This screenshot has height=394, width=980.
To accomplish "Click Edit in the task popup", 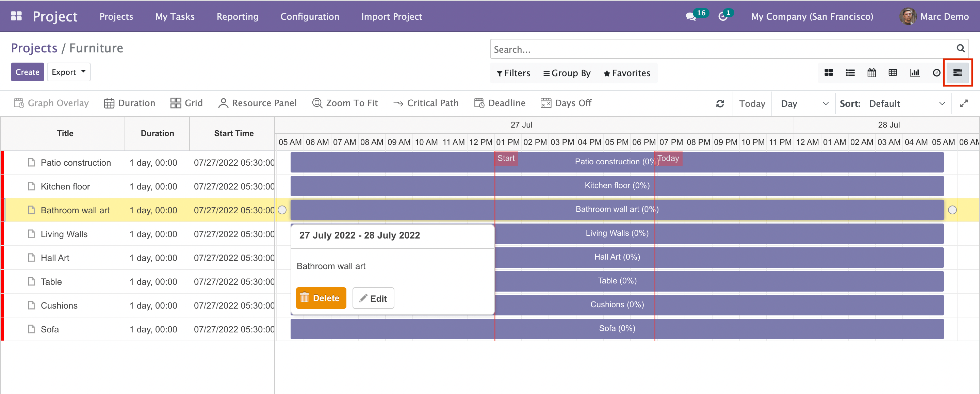I will [373, 298].
